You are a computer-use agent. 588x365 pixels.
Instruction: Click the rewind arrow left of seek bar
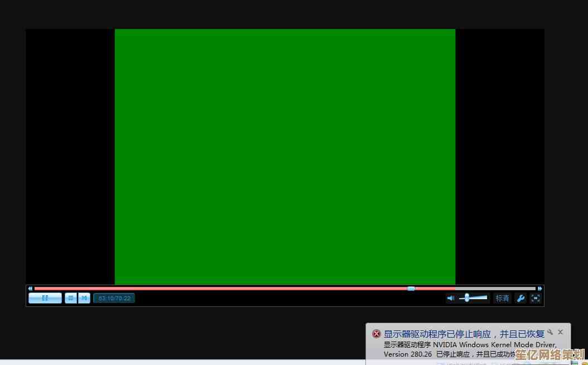point(30,289)
